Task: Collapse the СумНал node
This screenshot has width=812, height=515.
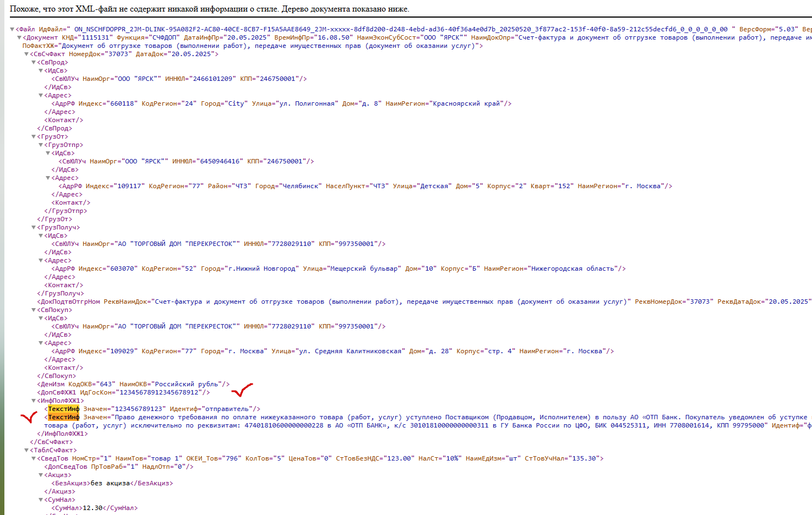Action: 41,500
